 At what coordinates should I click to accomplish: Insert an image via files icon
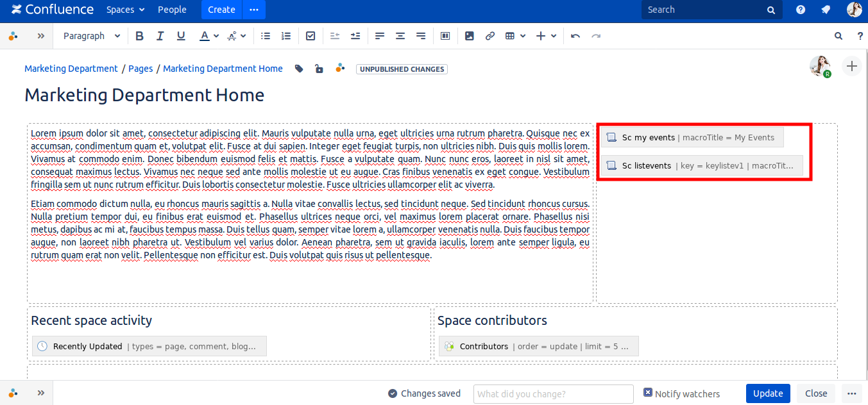click(x=470, y=36)
